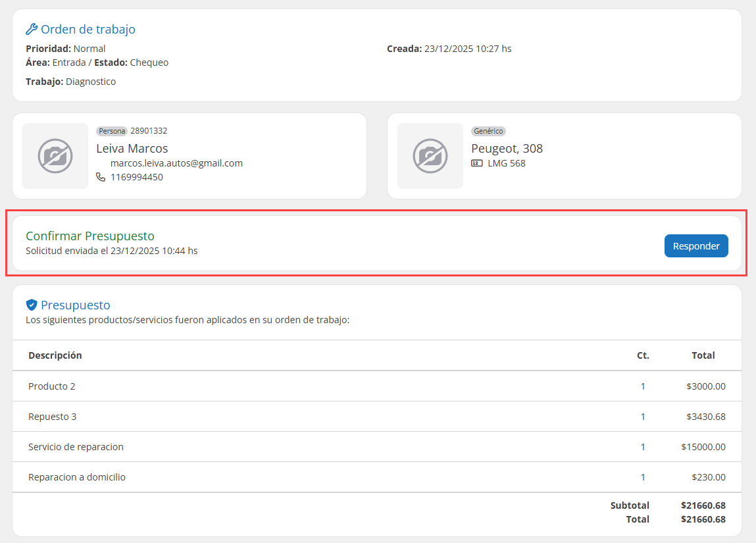The width and height of the screenshot is (756, 543).
Task: Click the no-photo placeholder for Peugeot 308
Action: coord(430,156)
